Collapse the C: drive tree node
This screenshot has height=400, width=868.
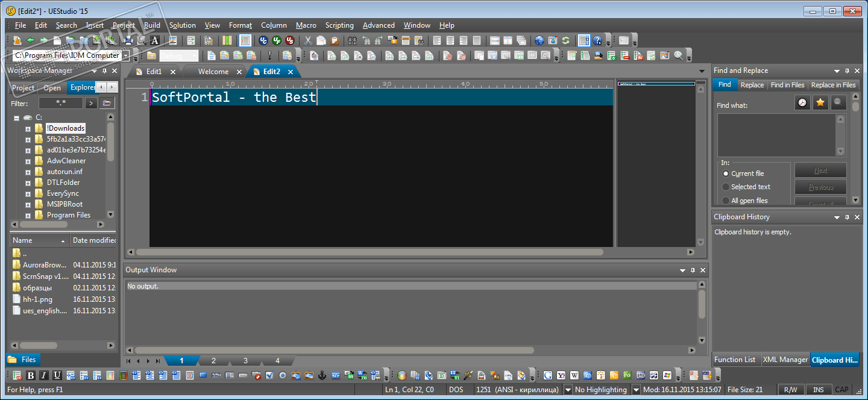[x=17, y=117]
